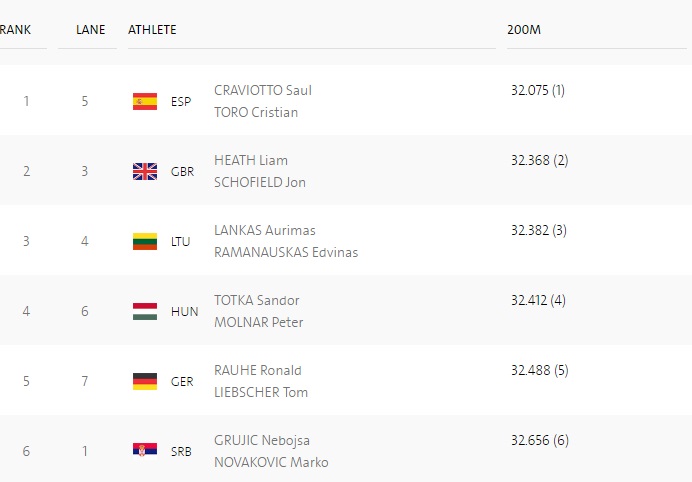Screen dimensions: 692x482
Task: Click the Great Britain flag icon
Action: [145, 171]
